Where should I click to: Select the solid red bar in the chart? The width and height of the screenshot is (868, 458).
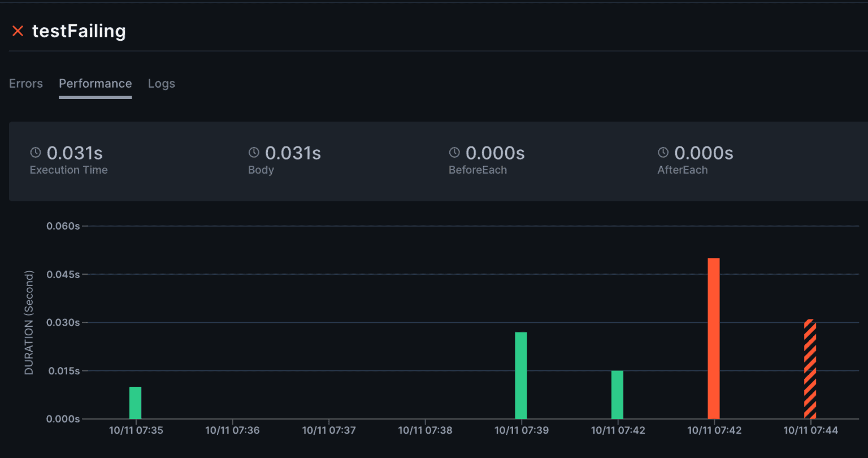(x=714, y=338)
